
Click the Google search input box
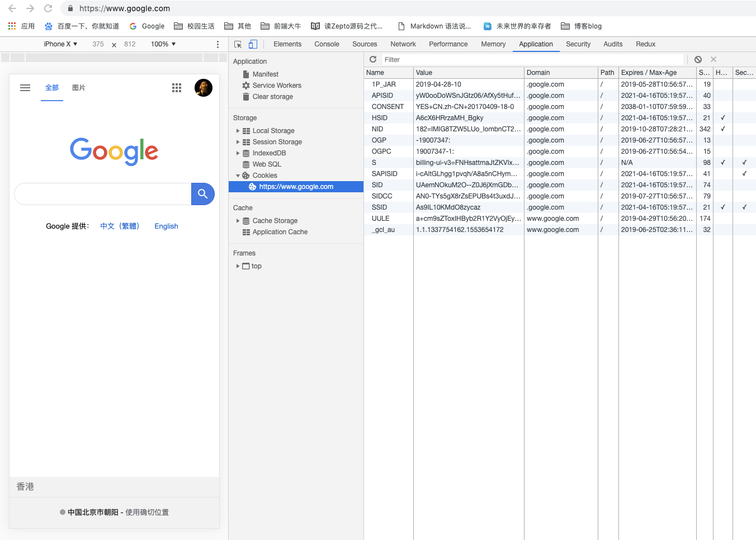tap(103, 194)
